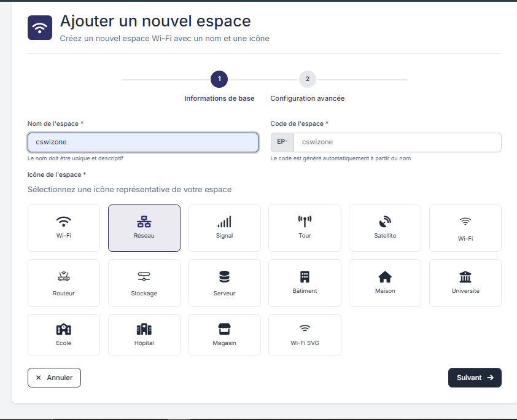Return to step 1 Informations de base
The image size is (517, 420).
click(x=219, y=79)
